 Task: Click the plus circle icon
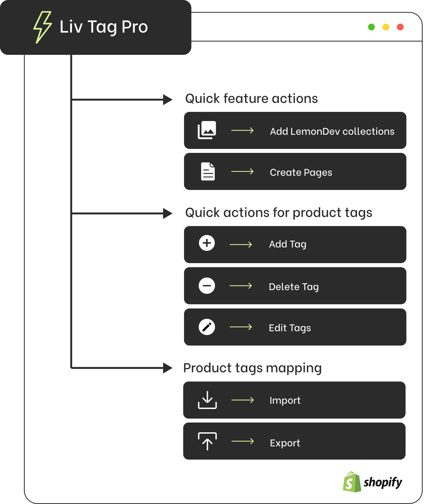pos(207,243)
